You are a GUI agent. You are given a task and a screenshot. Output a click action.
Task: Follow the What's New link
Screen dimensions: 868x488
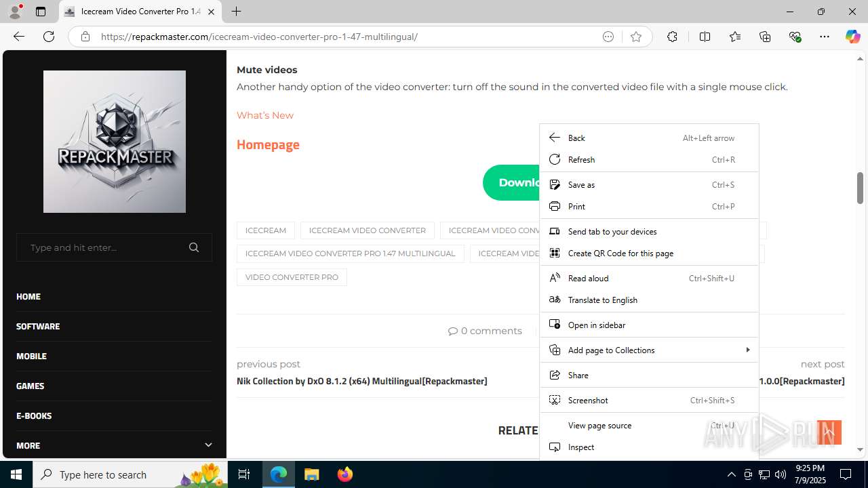tap(265, 115)
